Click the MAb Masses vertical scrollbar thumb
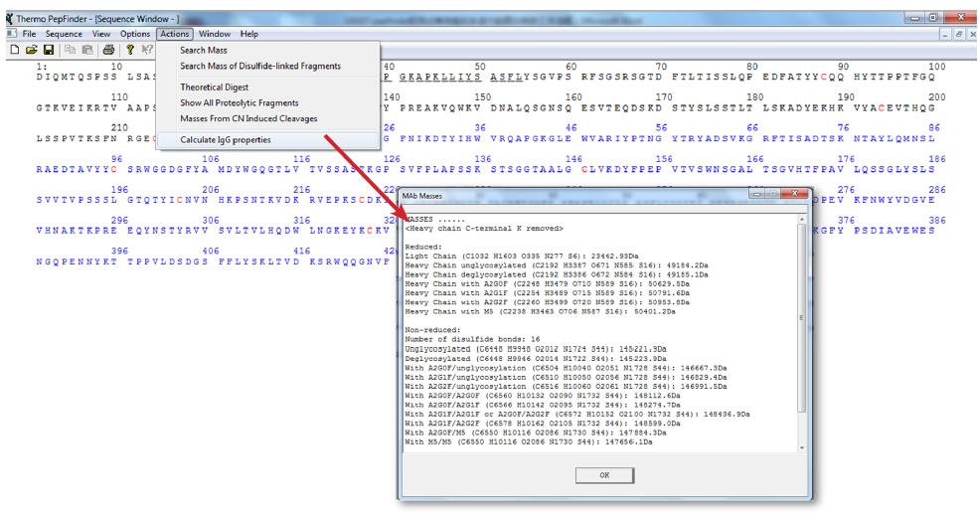 801,317
